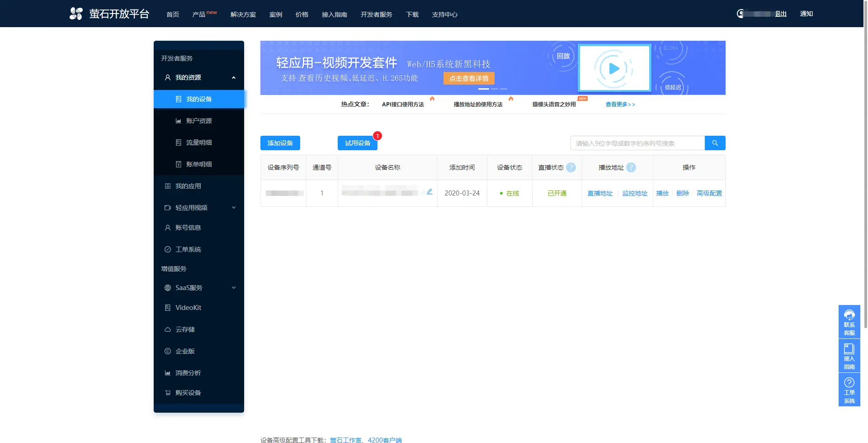
Task: Open the 播放地址 help question icon
Action: [x=631, y=167]
